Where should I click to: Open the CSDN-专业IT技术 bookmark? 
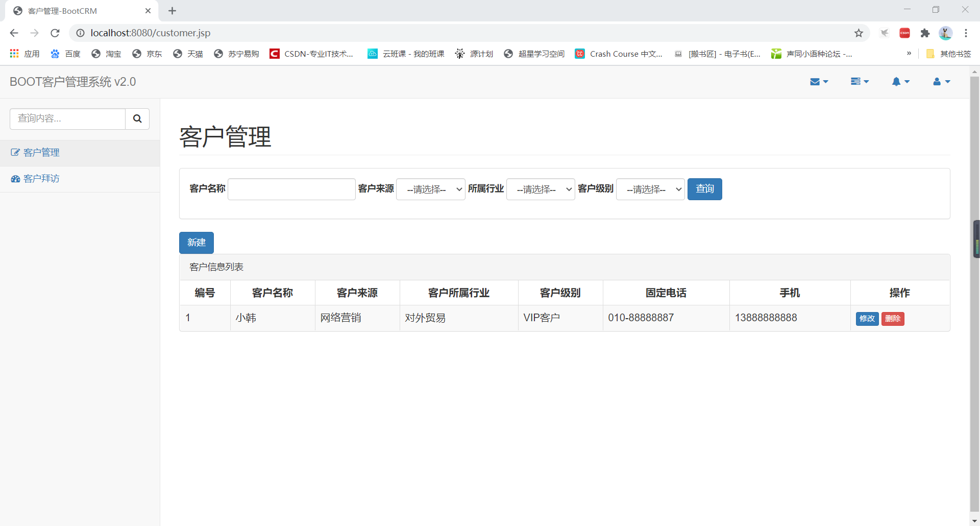point(312,54)
